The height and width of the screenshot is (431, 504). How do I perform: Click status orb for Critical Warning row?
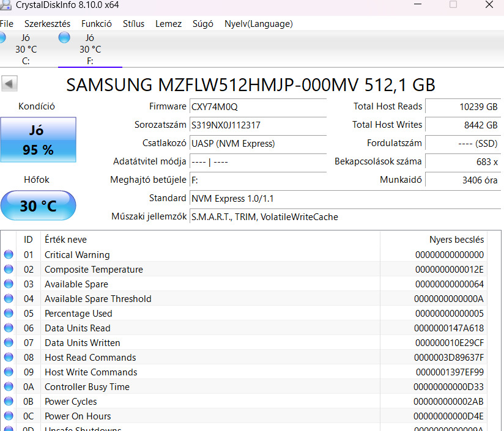coord(9,255)
